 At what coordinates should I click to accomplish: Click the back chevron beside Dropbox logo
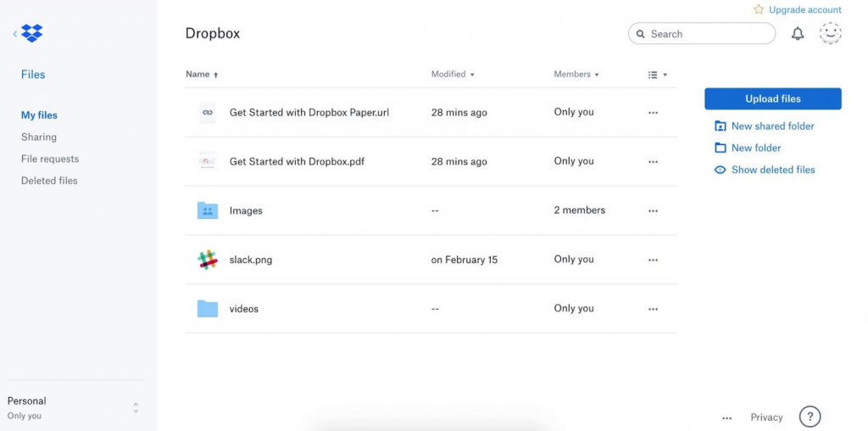(x=15, y=34)
